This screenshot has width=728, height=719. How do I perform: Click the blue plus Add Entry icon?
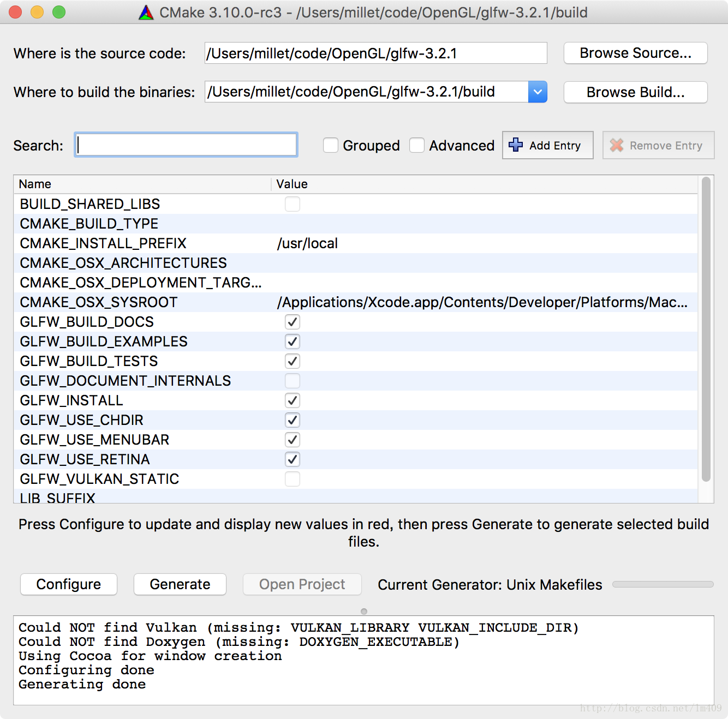point(516,145)
